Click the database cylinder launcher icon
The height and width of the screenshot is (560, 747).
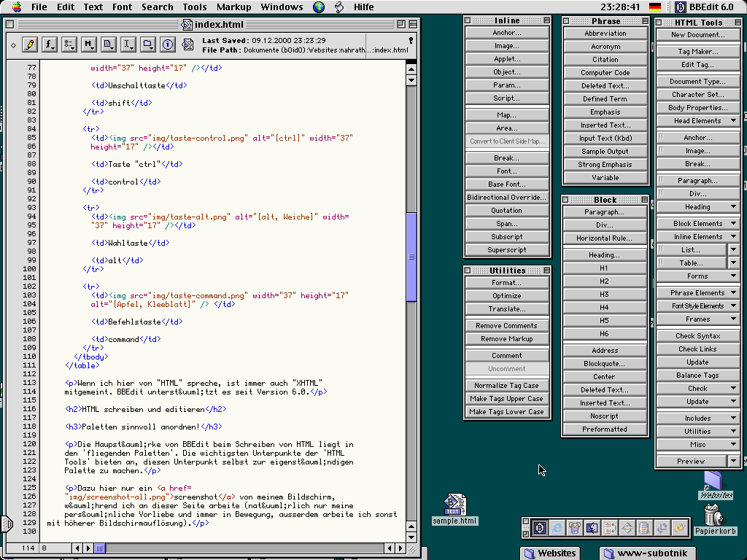click(644, 528)
